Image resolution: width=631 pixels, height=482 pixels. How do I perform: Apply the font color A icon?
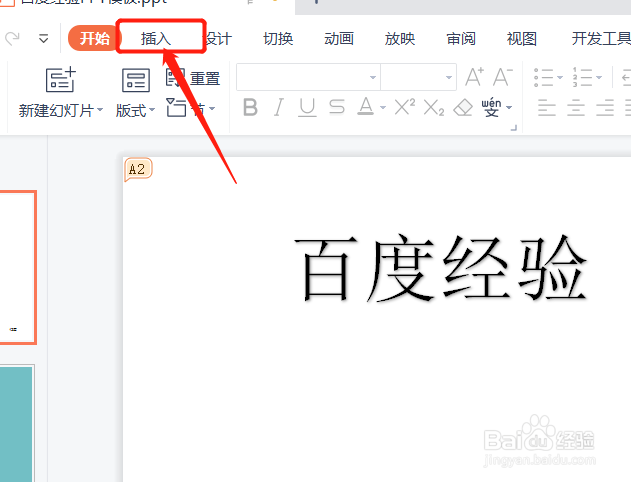[365, 107]
